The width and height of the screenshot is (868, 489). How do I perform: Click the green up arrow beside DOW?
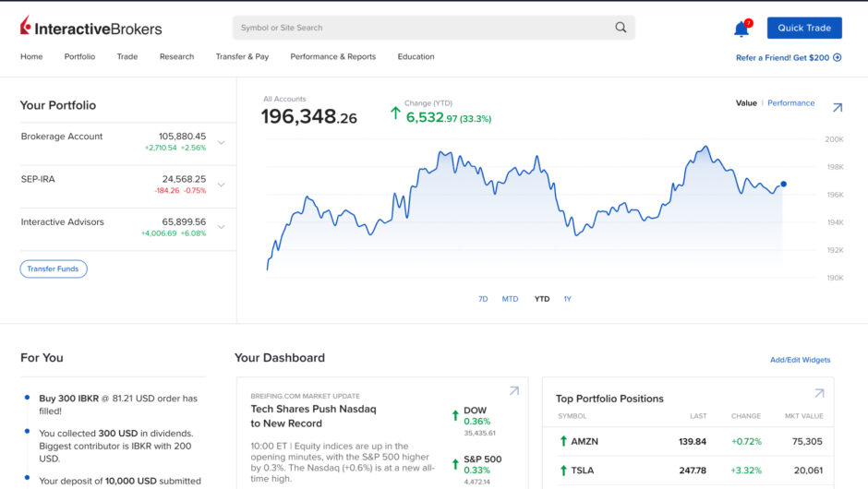pos(455,415)
